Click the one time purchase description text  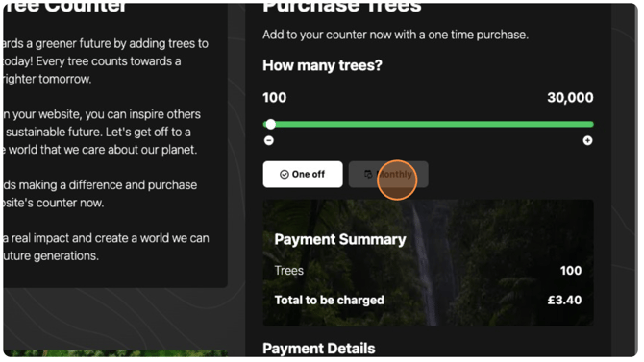tap(395, 35)
